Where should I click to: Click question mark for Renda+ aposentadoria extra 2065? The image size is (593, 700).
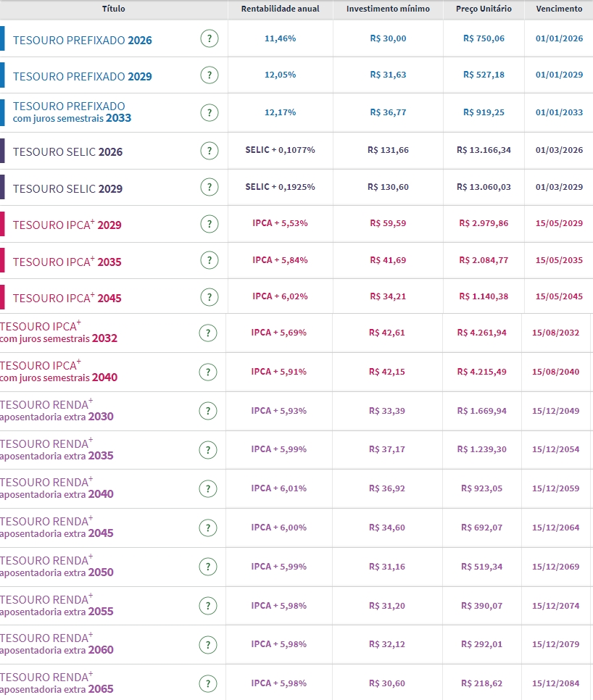click(207, 683)
